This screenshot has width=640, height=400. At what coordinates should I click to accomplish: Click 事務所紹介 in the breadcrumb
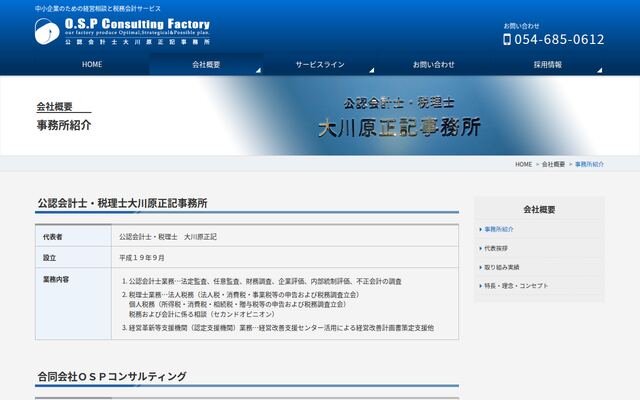tap(589, 164)
